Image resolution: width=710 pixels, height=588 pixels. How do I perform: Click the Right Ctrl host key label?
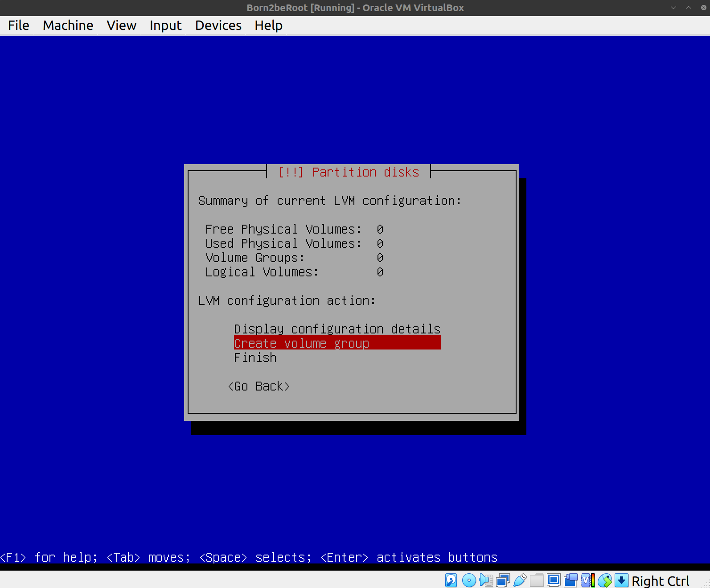pyautogui.click(x=661, y=581)
